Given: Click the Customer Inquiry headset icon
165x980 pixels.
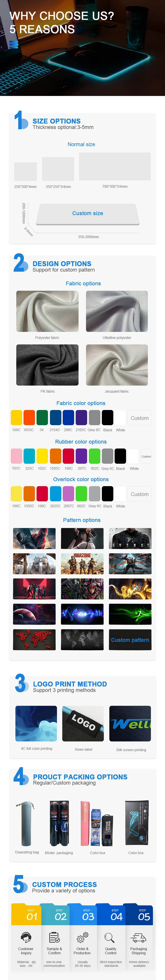Looking at the screenshot, I should (x=26, y=937).
